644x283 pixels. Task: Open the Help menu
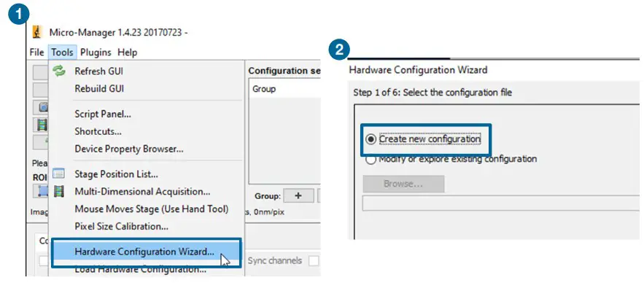pyautogui.click(x=128, y=53)
